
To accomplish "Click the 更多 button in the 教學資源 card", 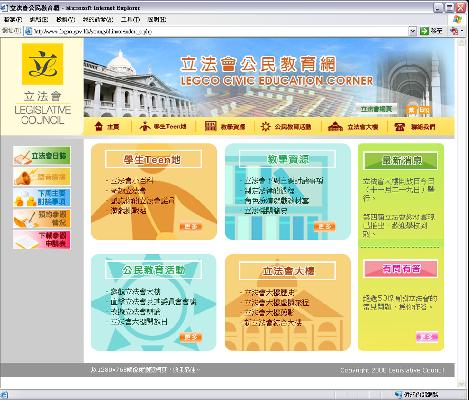I will pyautogui.click(x=325, y=227).
